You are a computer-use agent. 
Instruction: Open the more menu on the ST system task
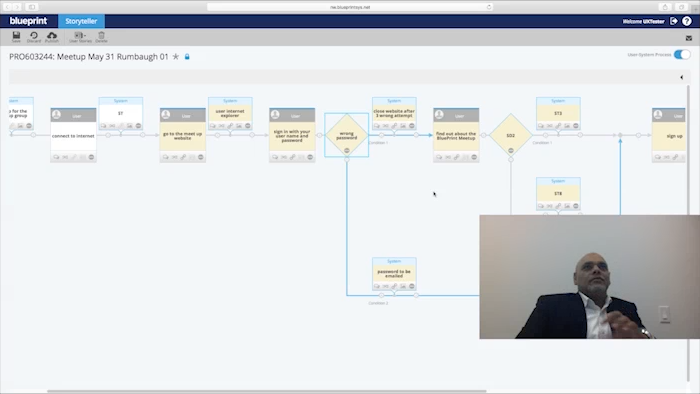click(138, 126)
